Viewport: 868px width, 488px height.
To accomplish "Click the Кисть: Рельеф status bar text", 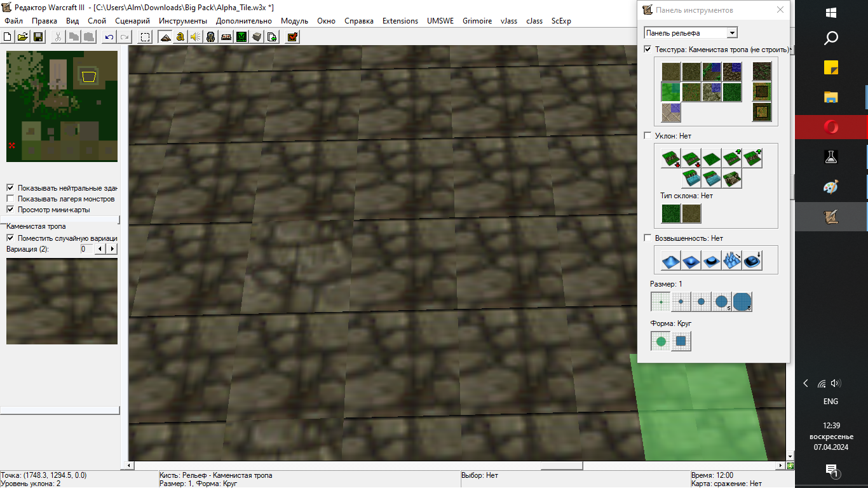I will coord(216,475).
